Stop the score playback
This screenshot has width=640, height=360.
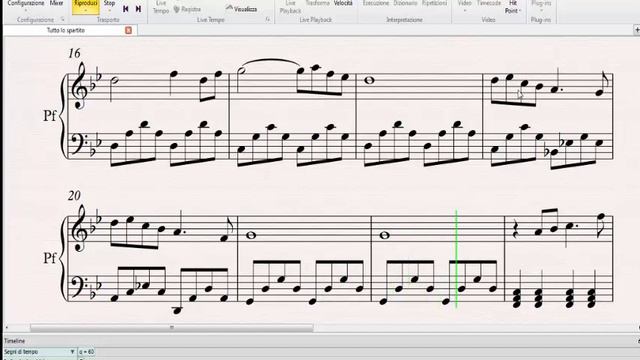coord(109,5)
